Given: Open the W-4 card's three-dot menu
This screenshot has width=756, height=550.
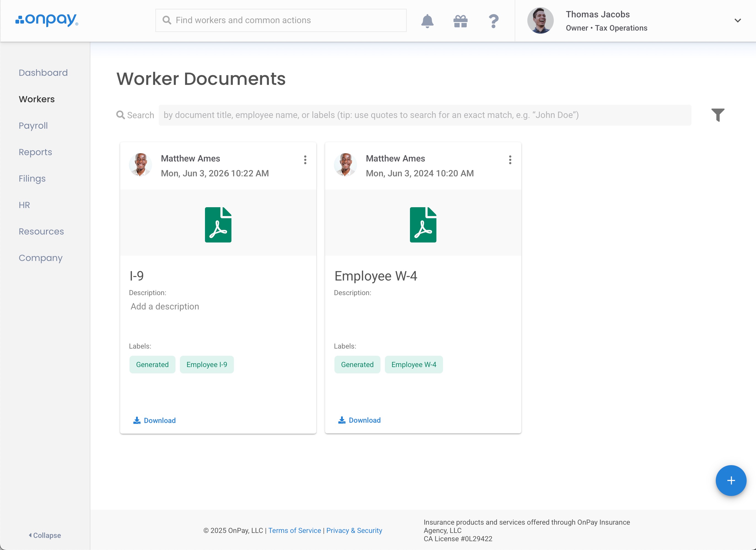Looking at the screenshot, I should coord(510,160).
